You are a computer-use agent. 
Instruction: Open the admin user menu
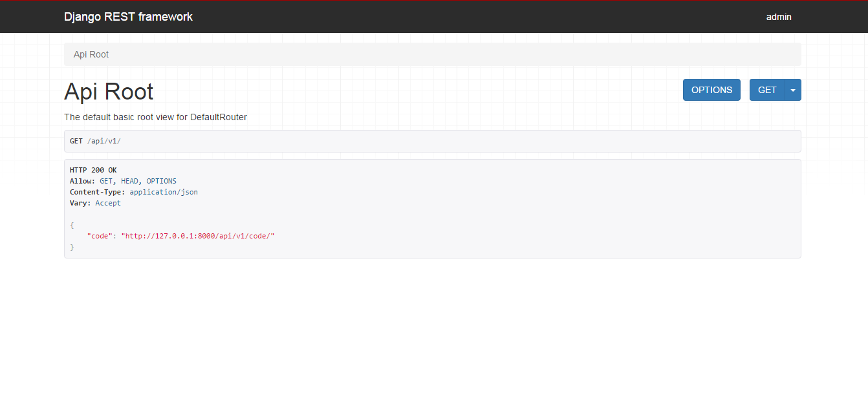pyautogui.click(x=779, y=17)
